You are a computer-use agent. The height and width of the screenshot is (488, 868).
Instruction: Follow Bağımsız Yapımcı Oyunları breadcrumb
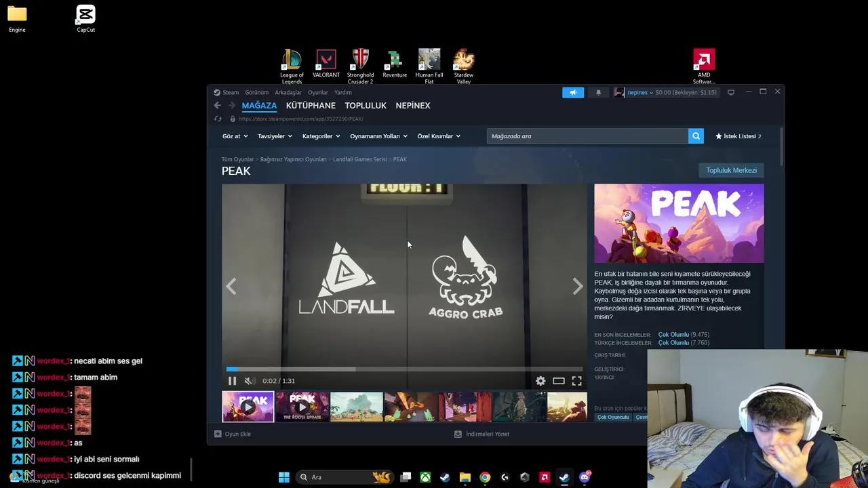click(293, 159)
